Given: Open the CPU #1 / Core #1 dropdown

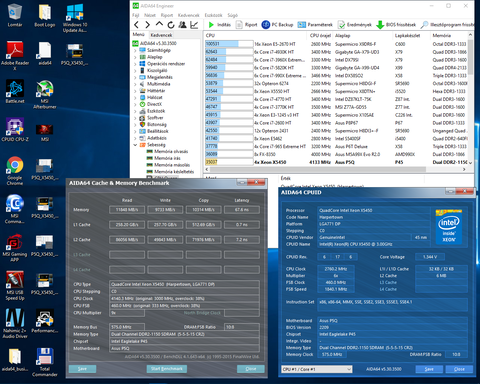Looking at the screenshot, I should pos(316,369).
